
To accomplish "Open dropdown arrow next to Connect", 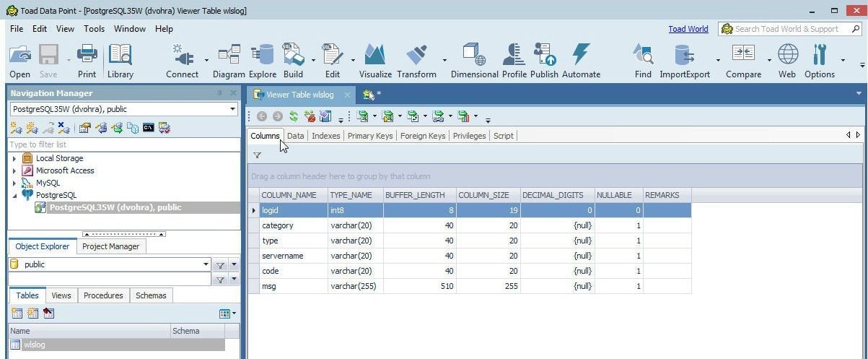I will coord(206,61).
